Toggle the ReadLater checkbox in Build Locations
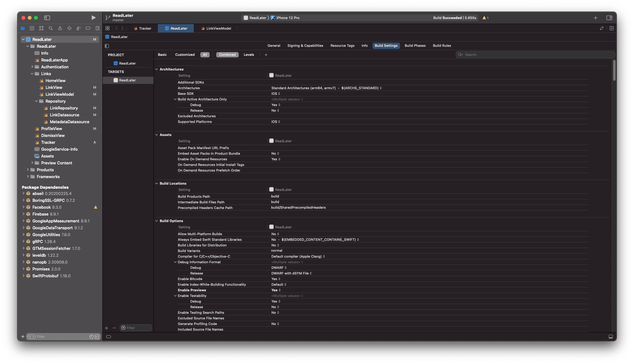Viewport: 634px width, 364px height. (271, 189)
